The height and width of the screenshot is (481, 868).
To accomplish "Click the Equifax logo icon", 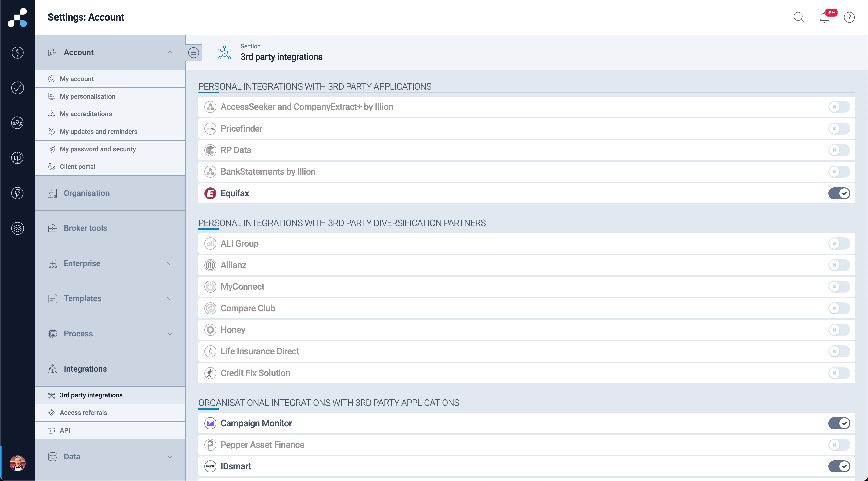I will (x=211, y=193).
